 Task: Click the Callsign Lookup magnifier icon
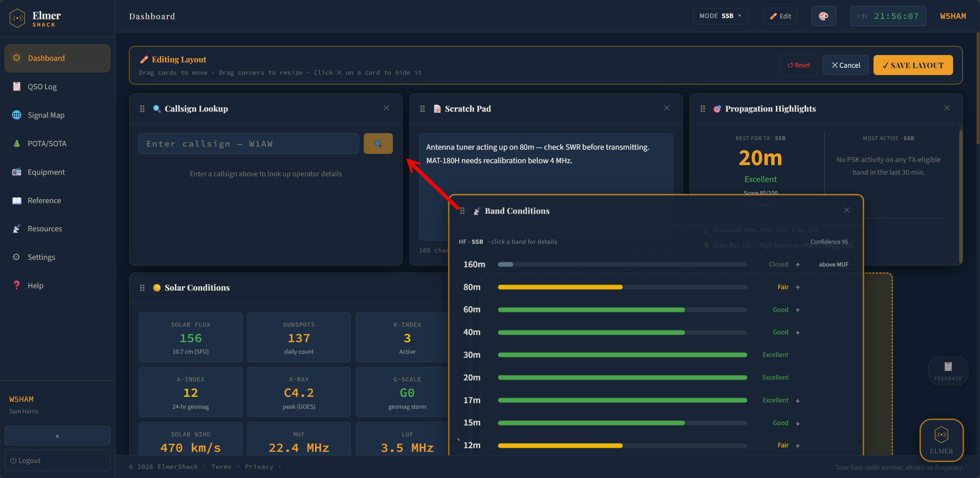coord(156,109)
